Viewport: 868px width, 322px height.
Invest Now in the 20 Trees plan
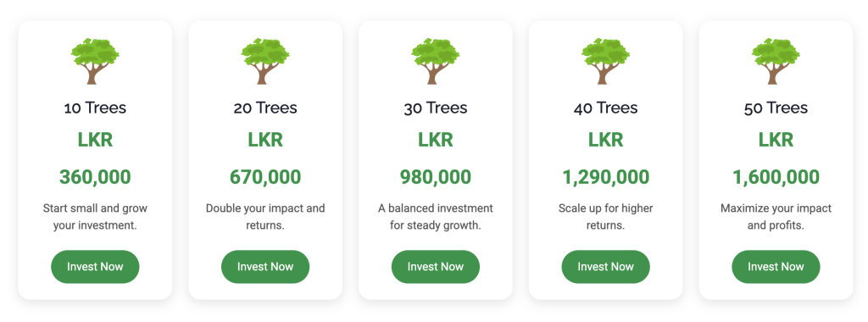[265, 267]
